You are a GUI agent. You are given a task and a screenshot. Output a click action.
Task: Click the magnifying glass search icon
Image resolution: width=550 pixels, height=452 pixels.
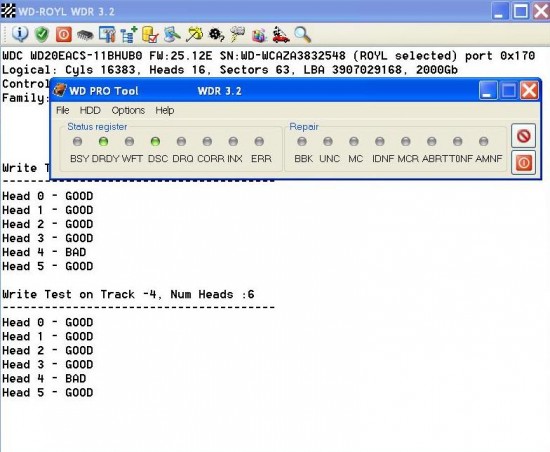302,35
